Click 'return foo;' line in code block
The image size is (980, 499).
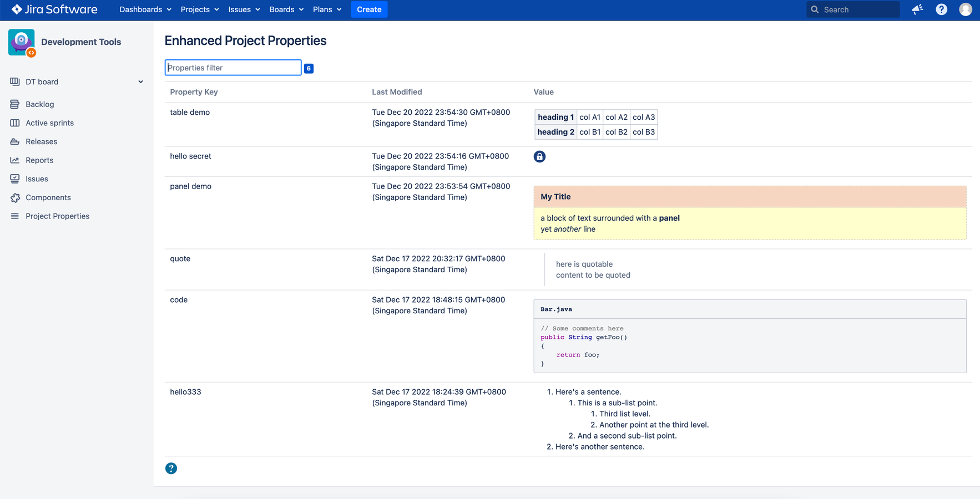pyautogui.click(x=578, y=355)
